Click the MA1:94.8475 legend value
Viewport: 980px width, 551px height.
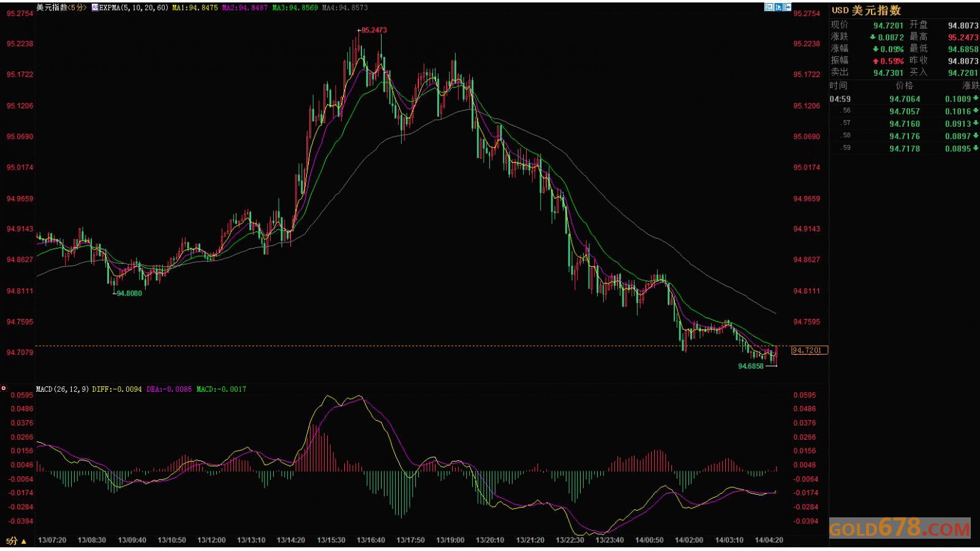[x=195, y=8]
